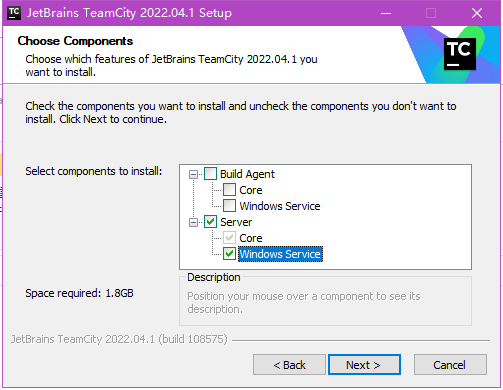Go back with the Back button
Image resolution: width=503 pixels, height=390 pixels.
pyautogui.click(x=289, y=365)
